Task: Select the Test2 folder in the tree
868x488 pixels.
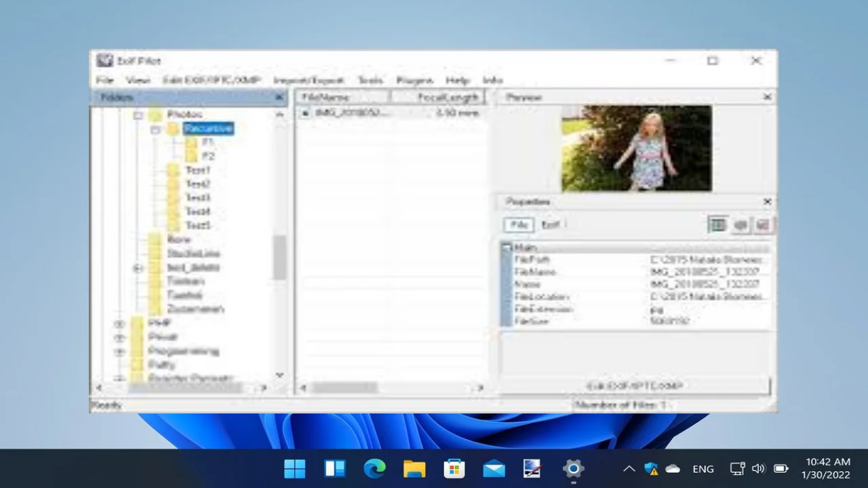Action: pyautogui.click(x=198, y=184)
